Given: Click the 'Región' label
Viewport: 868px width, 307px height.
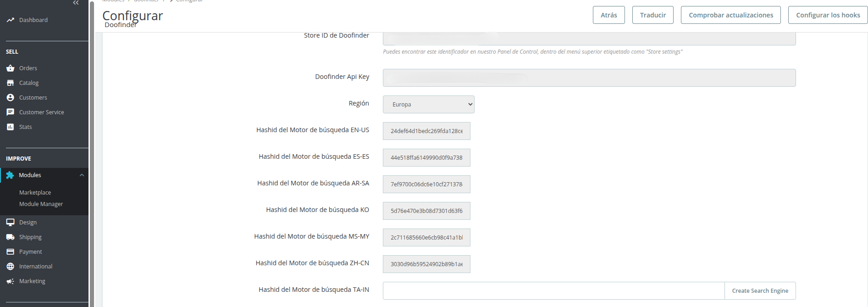Looking at the screenshot, I should (359, 103).
